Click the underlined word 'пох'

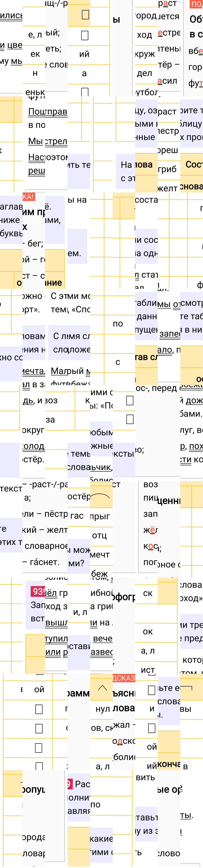pyautogui.click(x=196, y=446)
